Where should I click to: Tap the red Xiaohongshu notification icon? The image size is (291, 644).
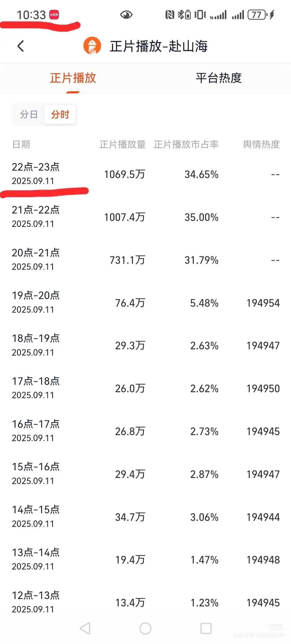pos(54,15)
